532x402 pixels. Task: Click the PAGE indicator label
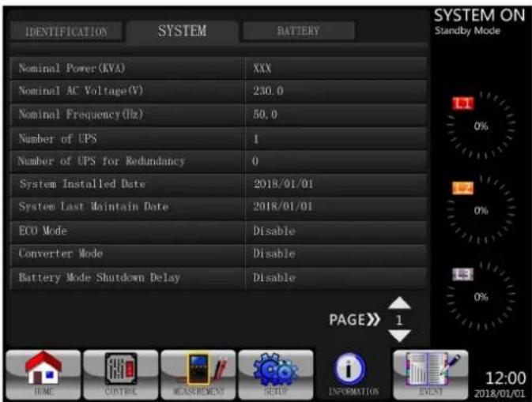coord(355,320)
